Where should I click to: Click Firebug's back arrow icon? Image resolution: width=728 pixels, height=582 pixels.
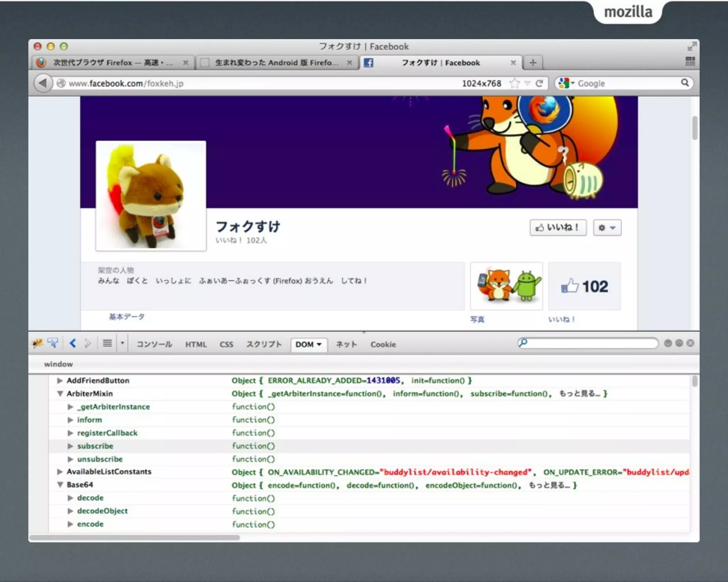click(73, 343)
